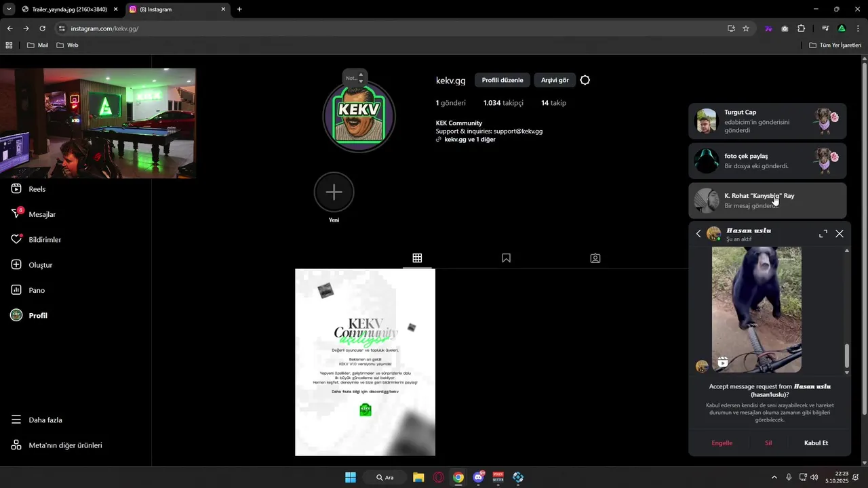Click the Oluştur plus icon
Image resolution: width=868 pixels, height=488 pixels.
[x=17, y=265]
